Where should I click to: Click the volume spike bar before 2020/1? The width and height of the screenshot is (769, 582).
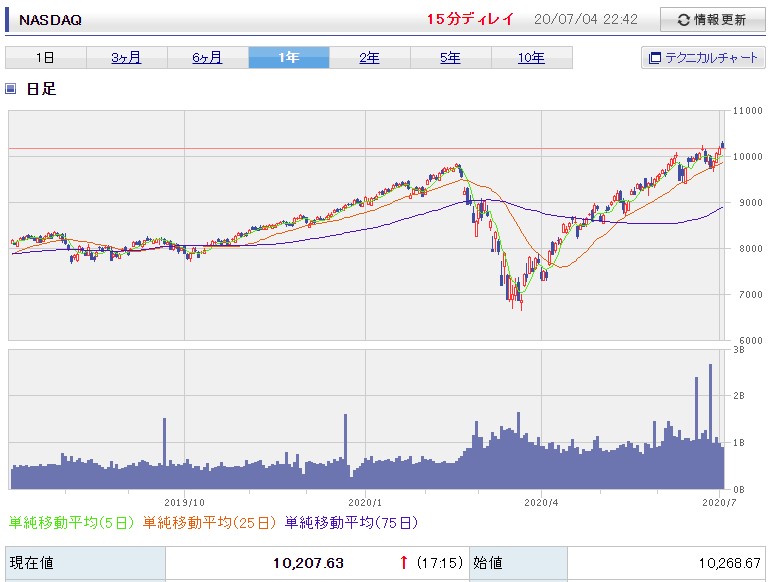346,452
